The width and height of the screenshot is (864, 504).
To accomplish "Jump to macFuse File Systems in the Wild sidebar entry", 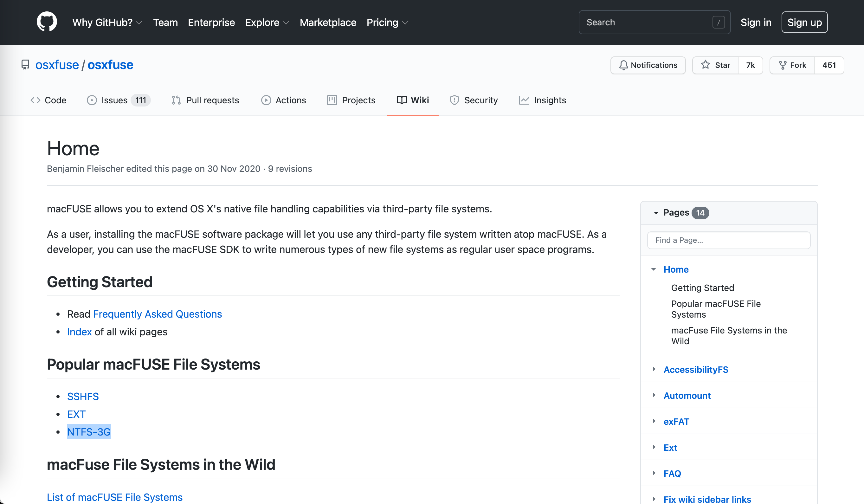I will coord(729,336).
